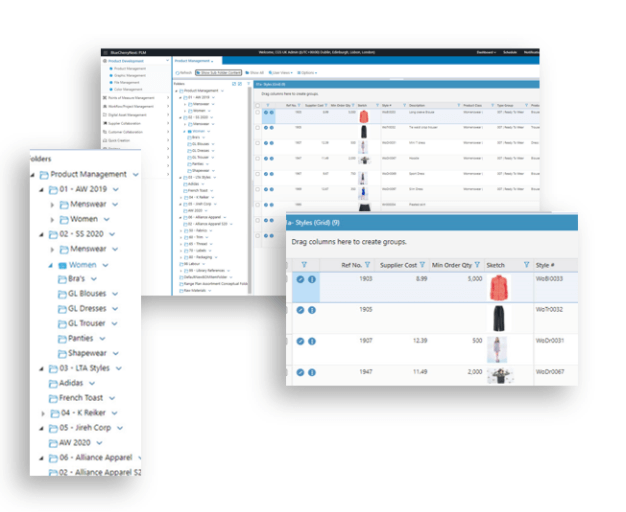Open Schedule in top bar
Image resolution: width=626 pixels, height=512 pixels.
510,52
